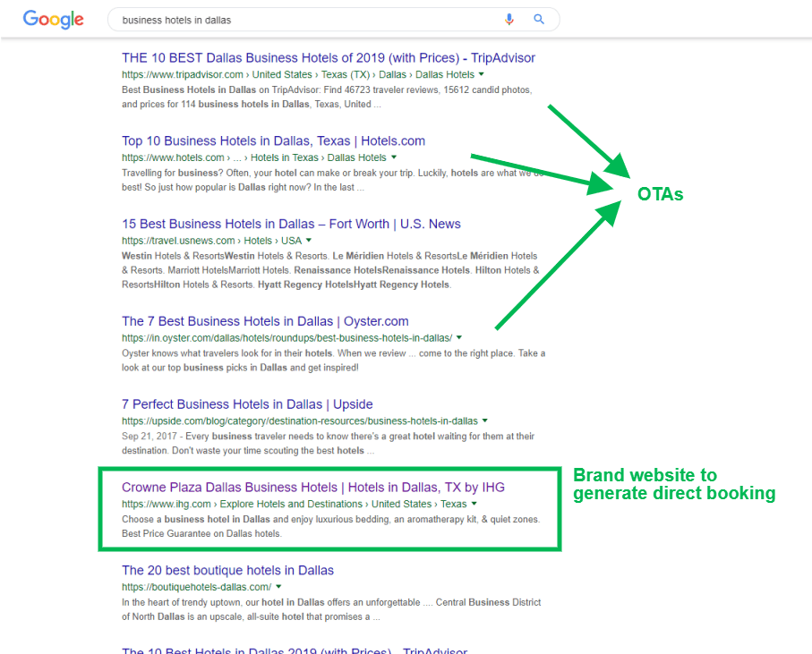Click the magnifying glass search icon

coord(539,20)
